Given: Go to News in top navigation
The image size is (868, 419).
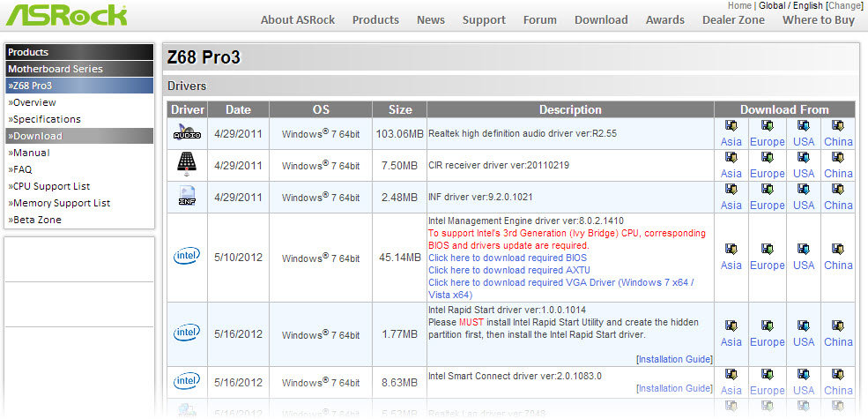Looking at the screenshot, I should pyautogui.click(x=431, y=20).
